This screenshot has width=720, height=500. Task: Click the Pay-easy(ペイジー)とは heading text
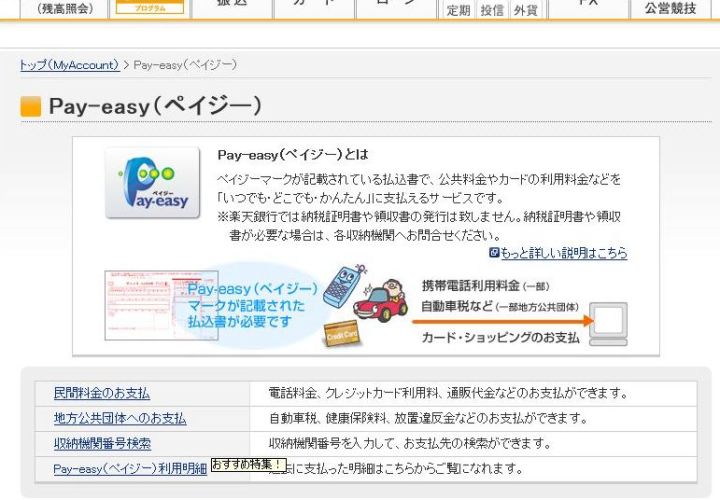[x=293, y=155]
